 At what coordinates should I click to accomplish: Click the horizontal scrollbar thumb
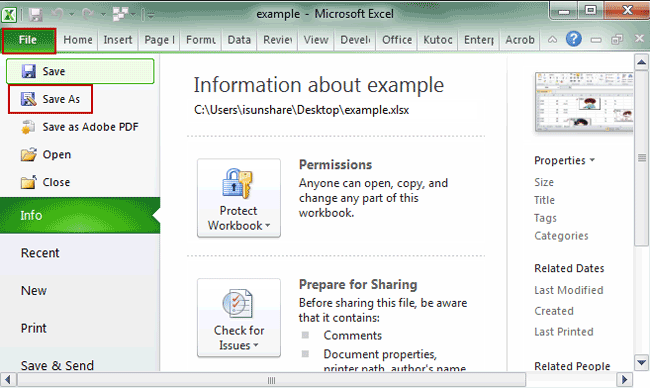tap(272, 380)
